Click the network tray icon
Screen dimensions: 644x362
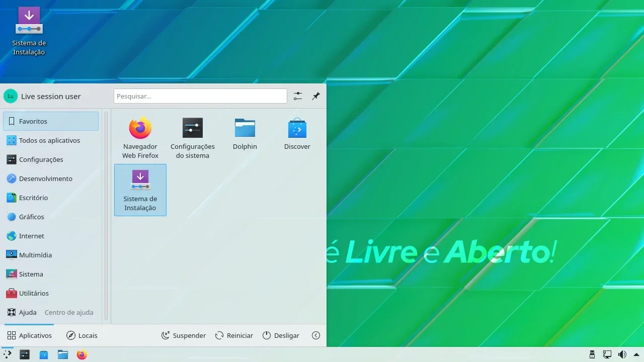(x=607, y=355)
